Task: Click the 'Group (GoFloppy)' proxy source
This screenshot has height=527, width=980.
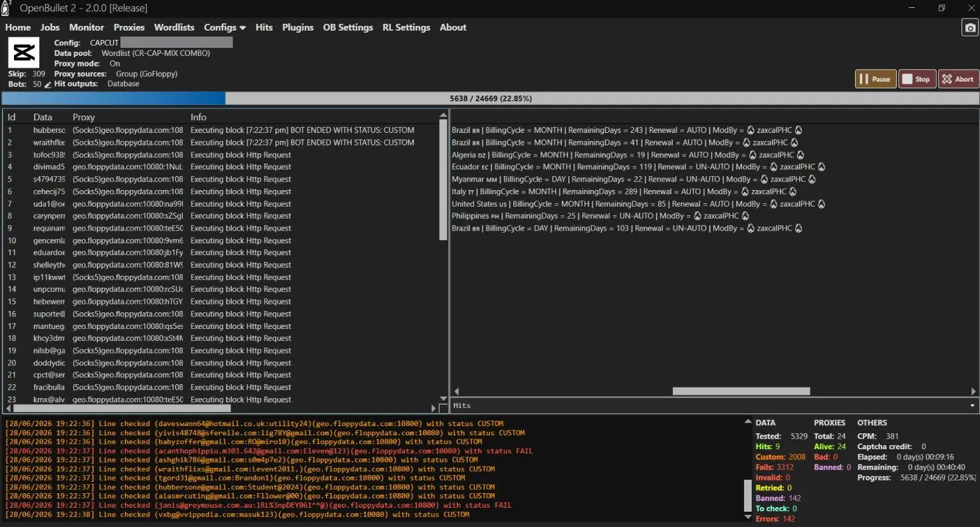Action: (x=146, y=74)
